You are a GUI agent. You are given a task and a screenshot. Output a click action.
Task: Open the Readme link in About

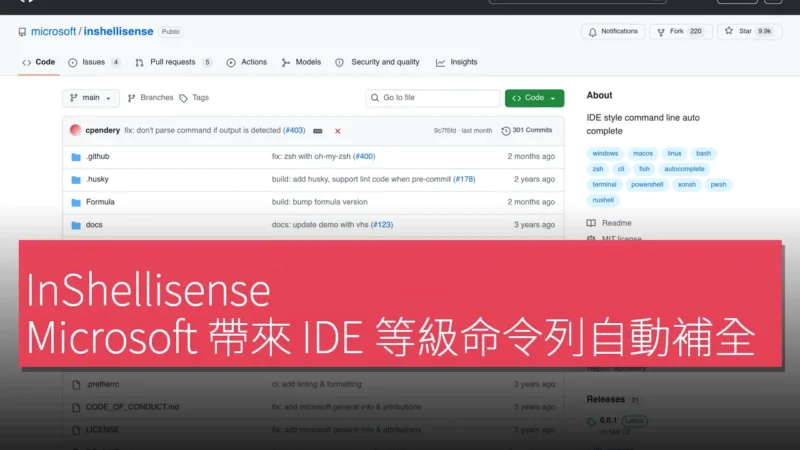pyautogui.click(x=609, y=223)
